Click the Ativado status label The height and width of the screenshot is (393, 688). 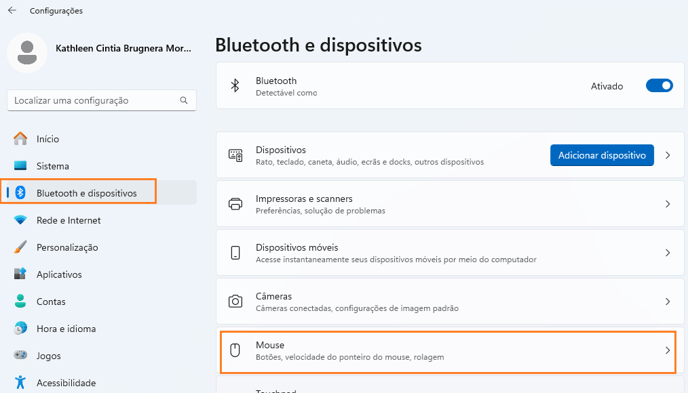point(607,86)
